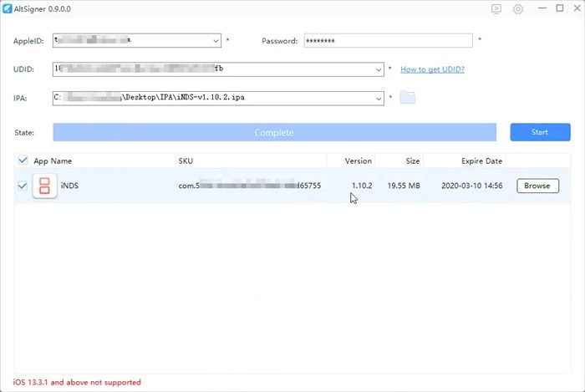Sort by Size column header
585x392 pixels.
399,160
